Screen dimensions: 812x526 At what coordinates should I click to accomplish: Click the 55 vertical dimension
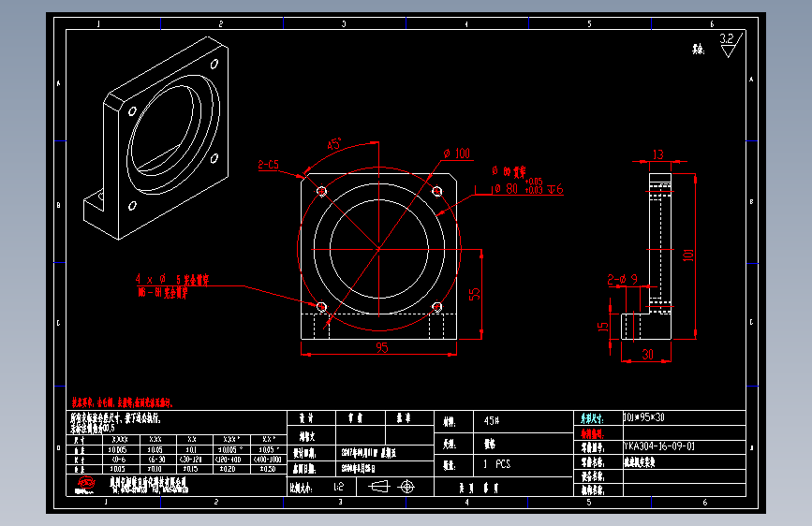click(x=474, y=294)
